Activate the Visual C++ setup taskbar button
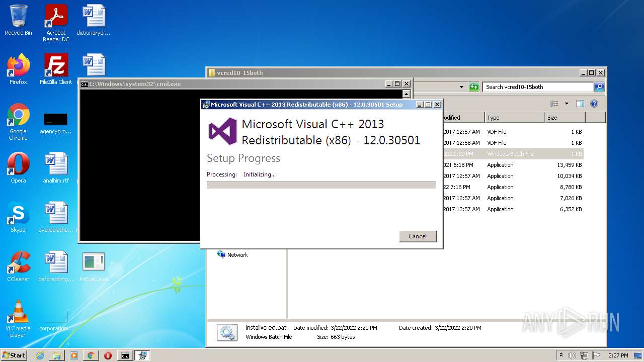 142,355
